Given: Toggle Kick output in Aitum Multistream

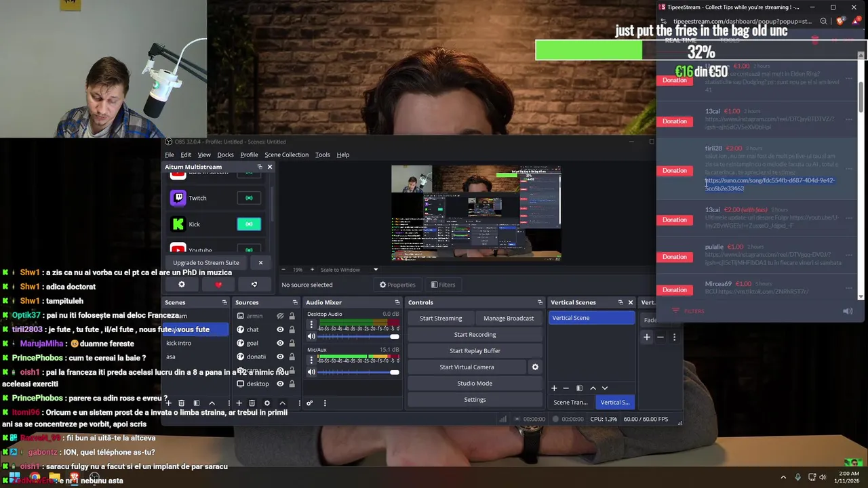Looking at the screenshot, I should pos(249,224).
